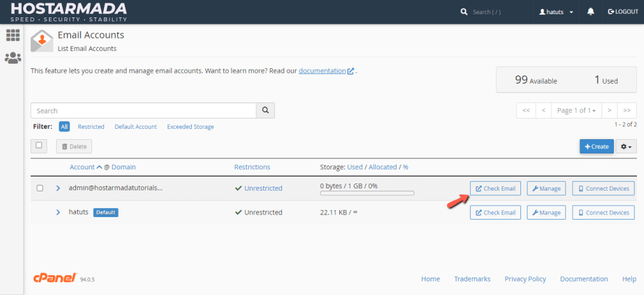Sort by storage % header

(x=405, y=167)
